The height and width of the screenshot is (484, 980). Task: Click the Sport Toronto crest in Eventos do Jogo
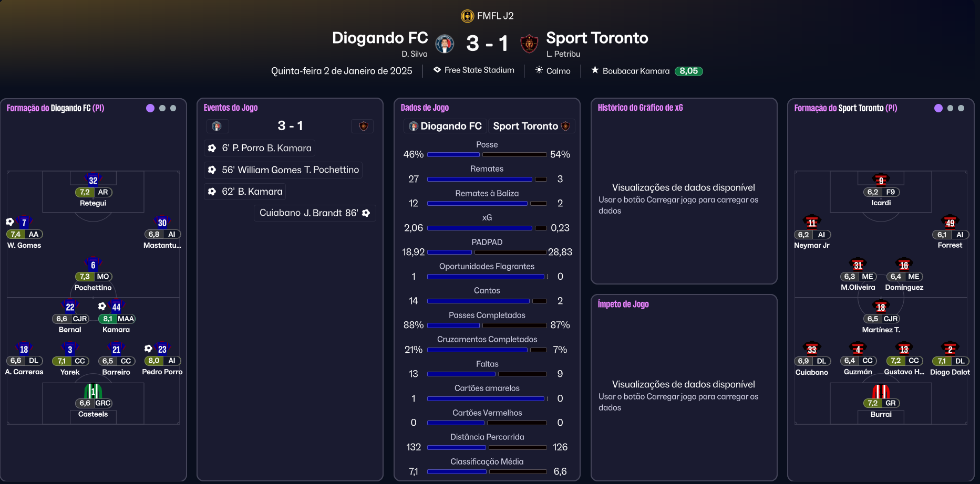click(363, 126)
